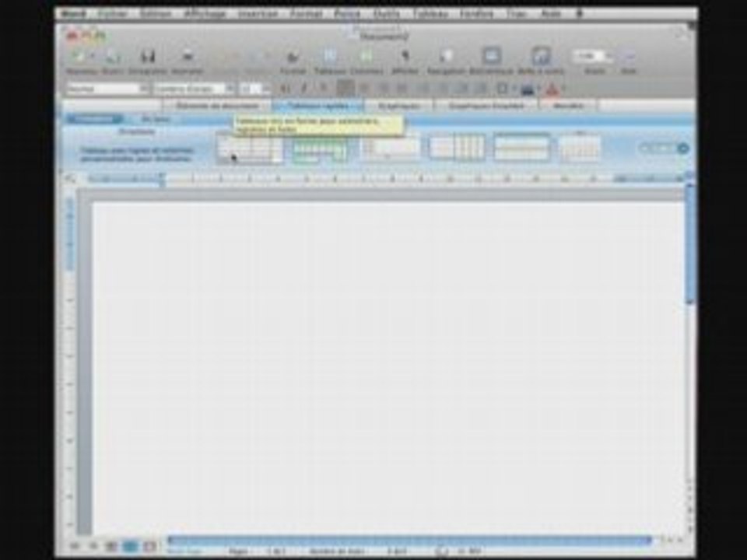Image resolution: width=747 pixels, height=560 pixels.
Task: Click the Ouvrir toolbar icon
Action: pos(112,57)
